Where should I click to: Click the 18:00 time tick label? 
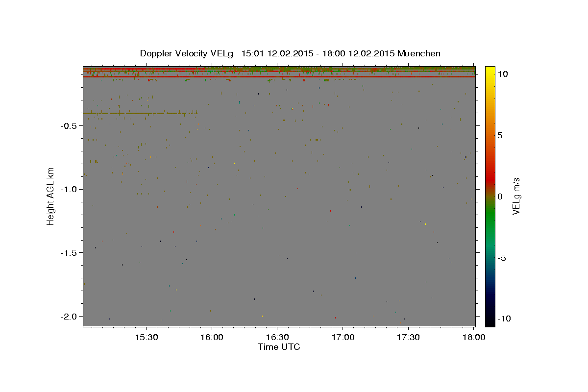click(473, 337)
